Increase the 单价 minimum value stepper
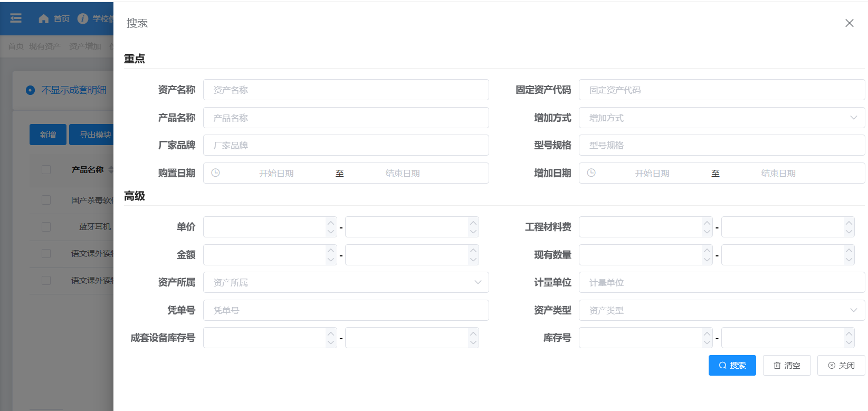868x411 pixels. click(x=331, y=222)
